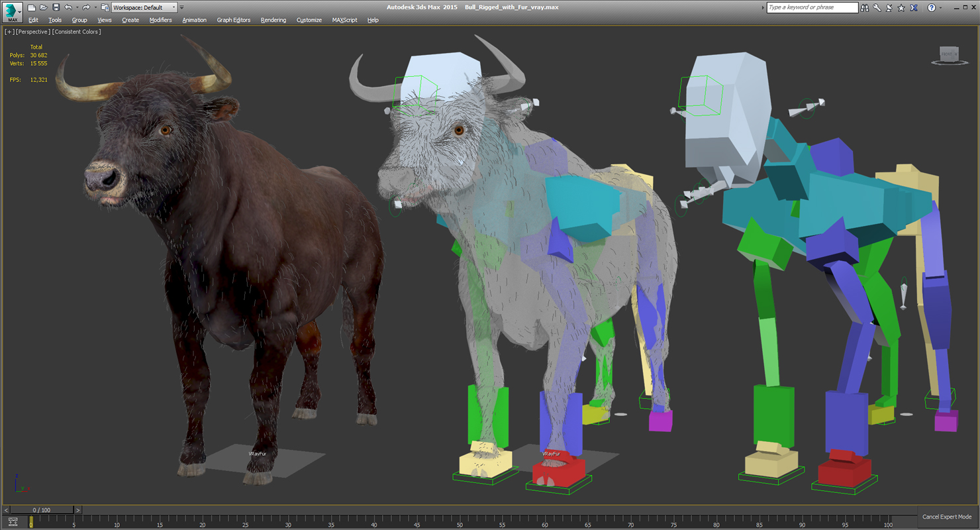Click the frame 0 marker on the track bar

(30, 523)
